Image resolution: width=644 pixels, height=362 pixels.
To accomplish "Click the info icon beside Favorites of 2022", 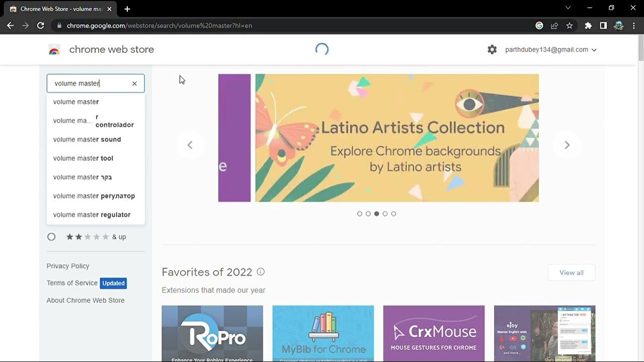I will pos(261,271).
